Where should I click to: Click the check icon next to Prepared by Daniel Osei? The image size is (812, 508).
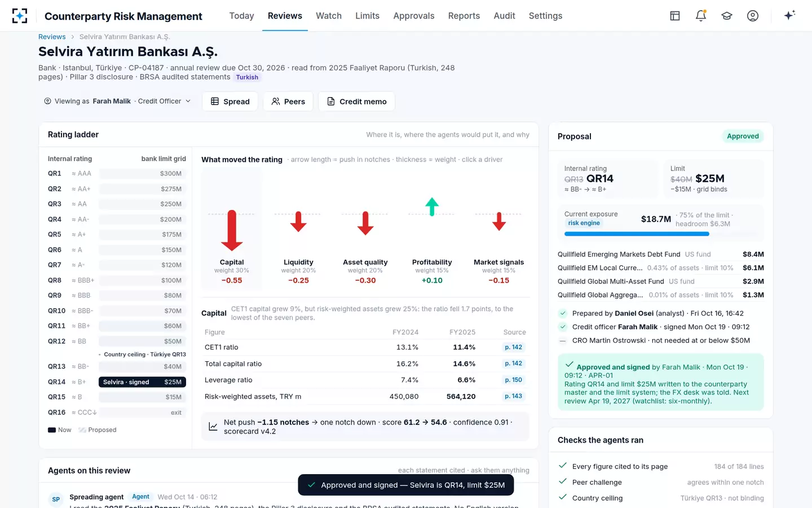pos(563,313)
